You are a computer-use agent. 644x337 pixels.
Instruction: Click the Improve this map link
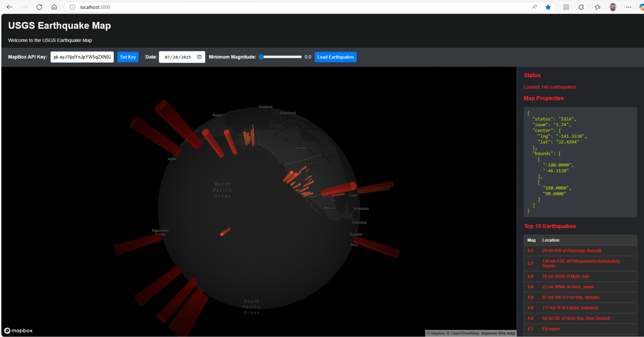498,333
